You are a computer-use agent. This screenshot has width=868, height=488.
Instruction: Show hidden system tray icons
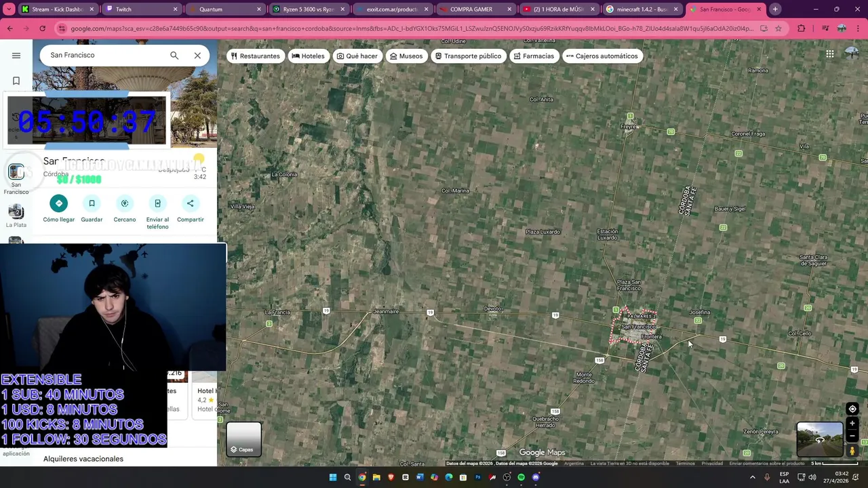(752, 477)
